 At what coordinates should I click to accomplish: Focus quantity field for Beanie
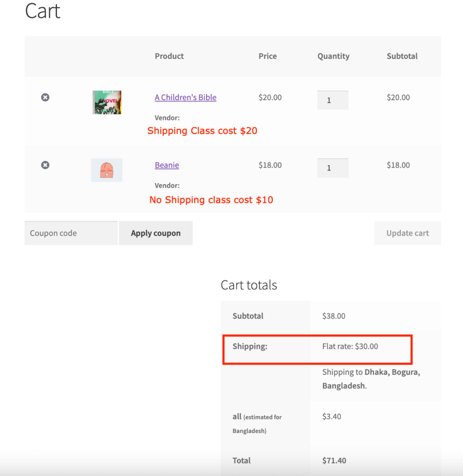(x=333, y=168)
